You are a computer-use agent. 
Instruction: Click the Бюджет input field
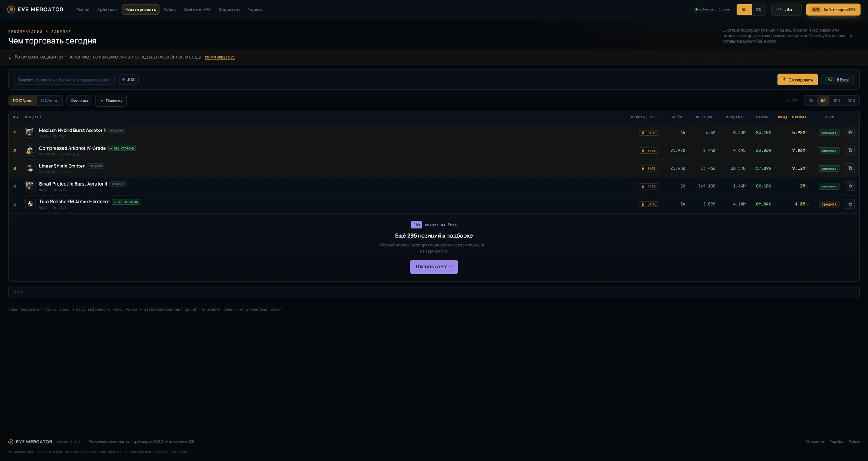click(x=64, y=80)
